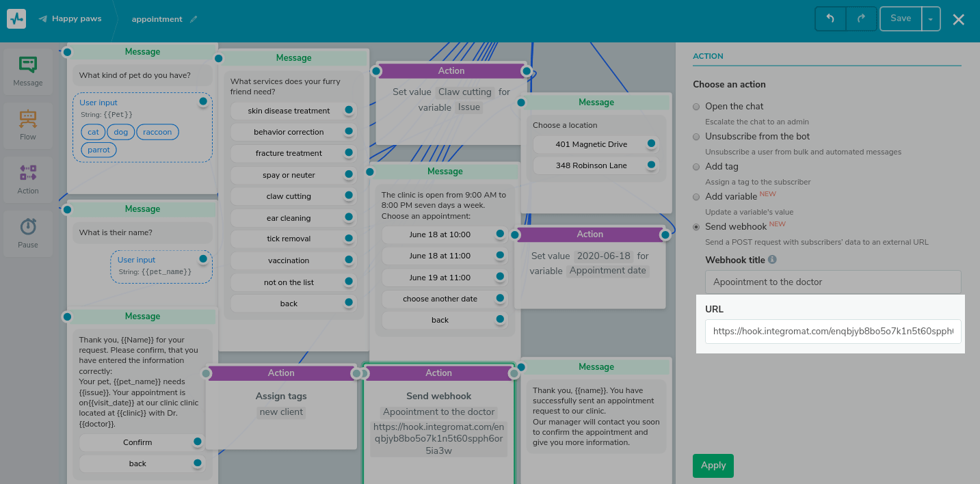980x484 pixels.
Task: Open the Save dropdown arrow
Action: pyautogui.click(x=931, y=19)
